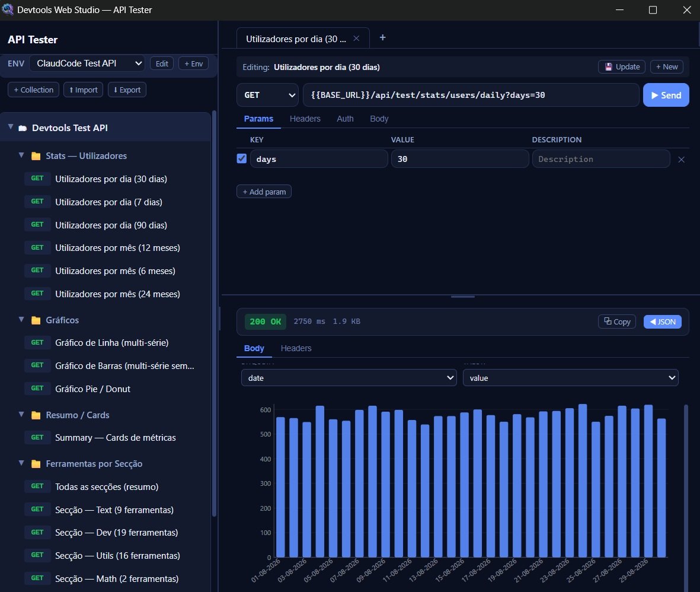Image resolution: width=700 pixels, height=592 pixels.
Task: Click the 200 OK status badge
Action: click(265, 322)
